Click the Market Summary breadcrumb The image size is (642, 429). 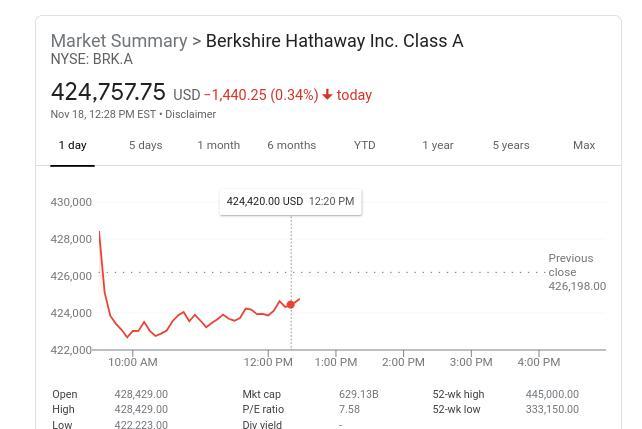[118, 41]
